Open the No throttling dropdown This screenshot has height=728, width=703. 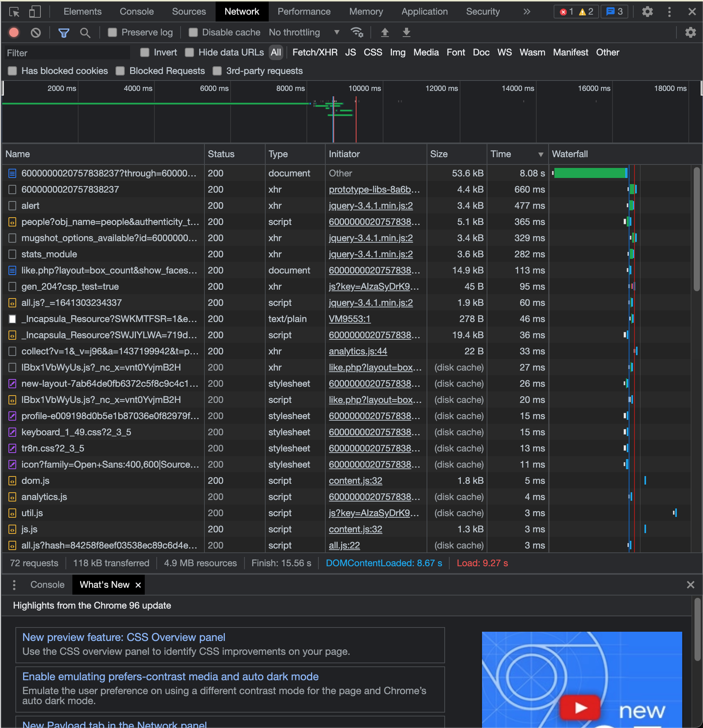[304, 33]
